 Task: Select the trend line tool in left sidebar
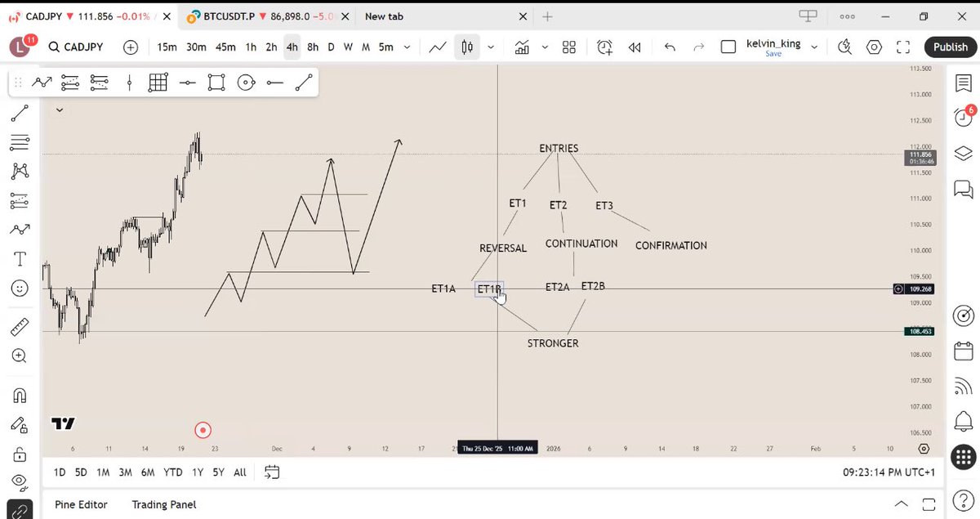(20, 114)
